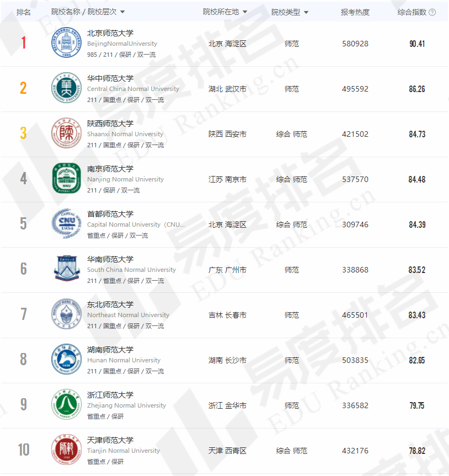Click the 天津师范大学 composite score 78.82
The height and width of the screenshot is (476, 449).
click(x=417, y=451)
